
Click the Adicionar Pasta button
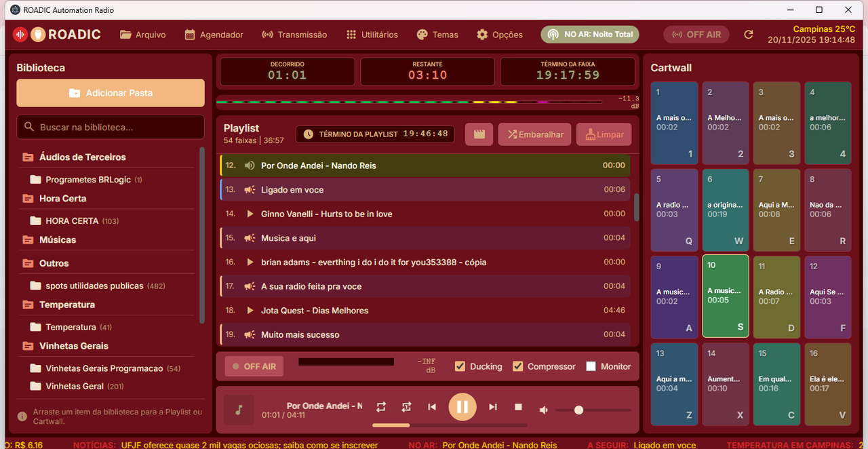[111, 93]
